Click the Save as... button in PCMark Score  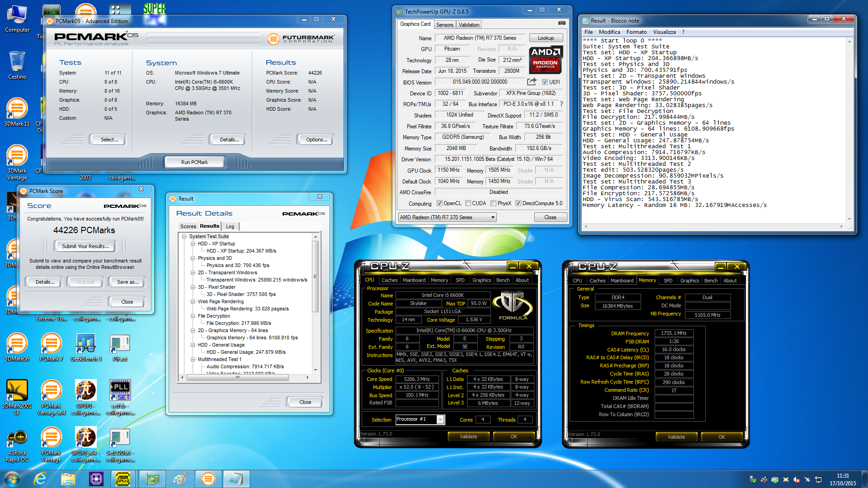click(127, 282)
